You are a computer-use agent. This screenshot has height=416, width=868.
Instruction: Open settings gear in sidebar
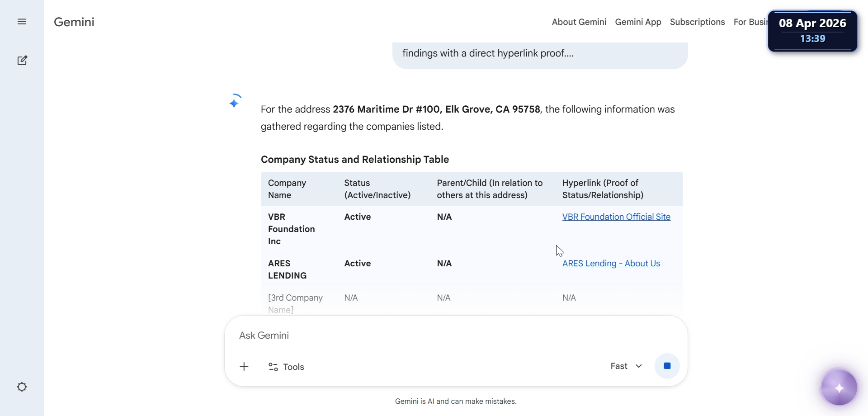[22, 387]
